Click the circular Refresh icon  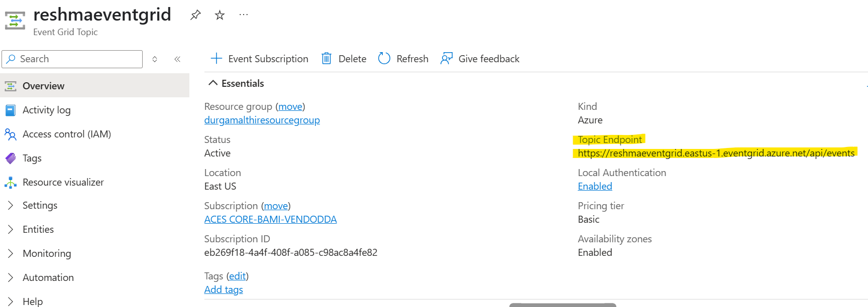tap(384, 59)
